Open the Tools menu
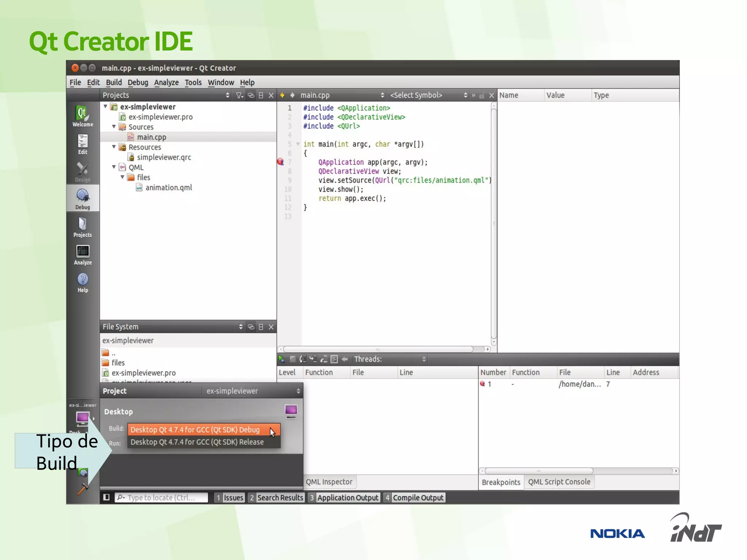Viewport: 747px width, 560px height. (193, 82)
